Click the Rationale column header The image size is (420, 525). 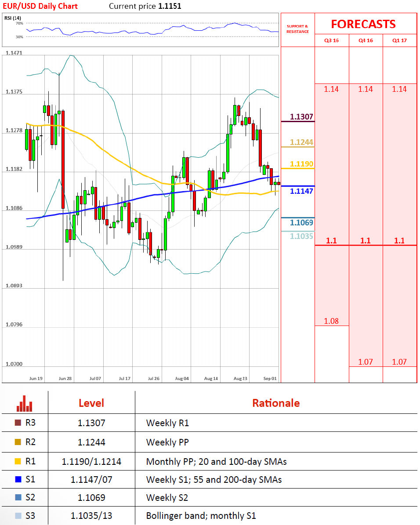coord(276,403)
